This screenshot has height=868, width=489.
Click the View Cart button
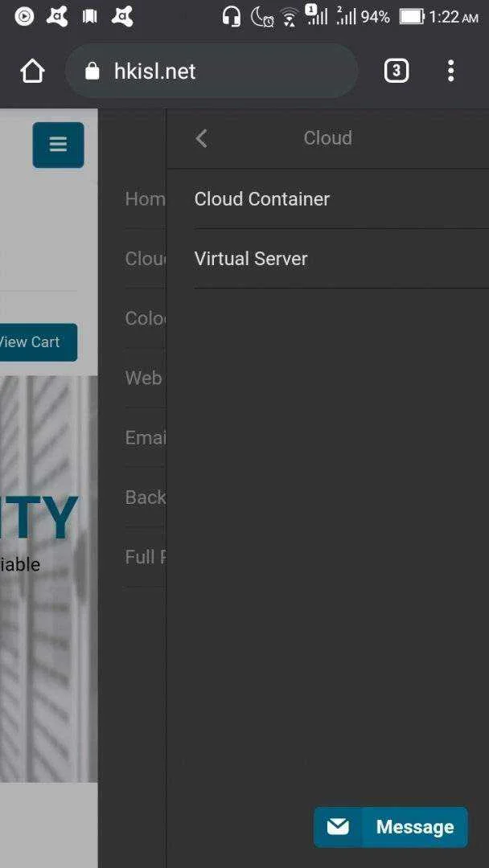tap(38, 342)
